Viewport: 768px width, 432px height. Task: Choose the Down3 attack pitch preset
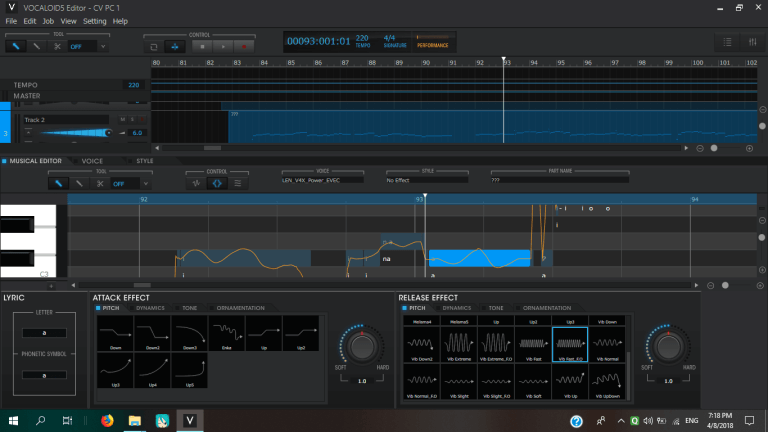(190, 333)
